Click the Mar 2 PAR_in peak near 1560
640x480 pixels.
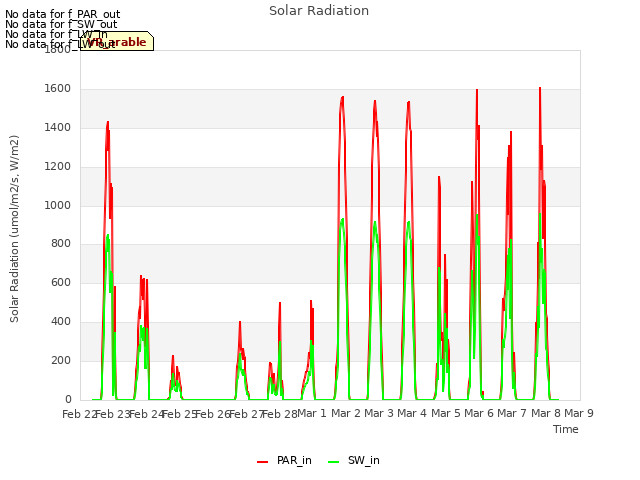342,97
